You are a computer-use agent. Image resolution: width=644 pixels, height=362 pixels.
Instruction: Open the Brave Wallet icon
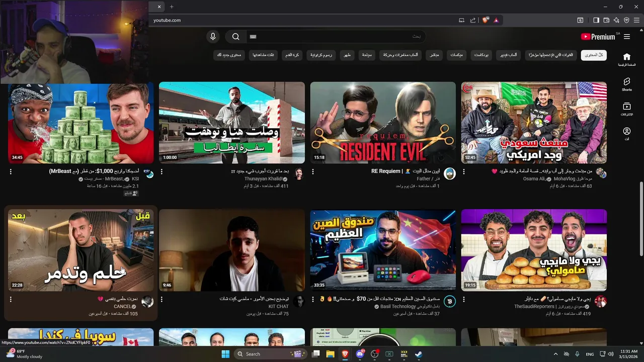(606, 20)
